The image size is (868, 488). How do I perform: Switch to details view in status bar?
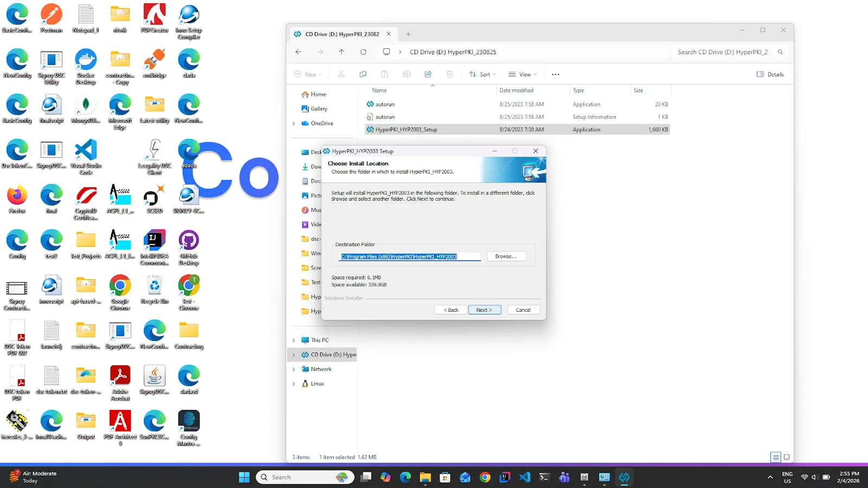776,457
